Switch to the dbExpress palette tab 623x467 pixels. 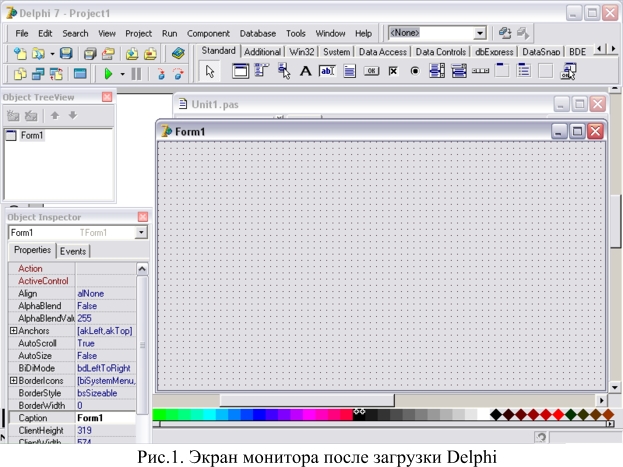pyautogui.click(x=494, y=52)
